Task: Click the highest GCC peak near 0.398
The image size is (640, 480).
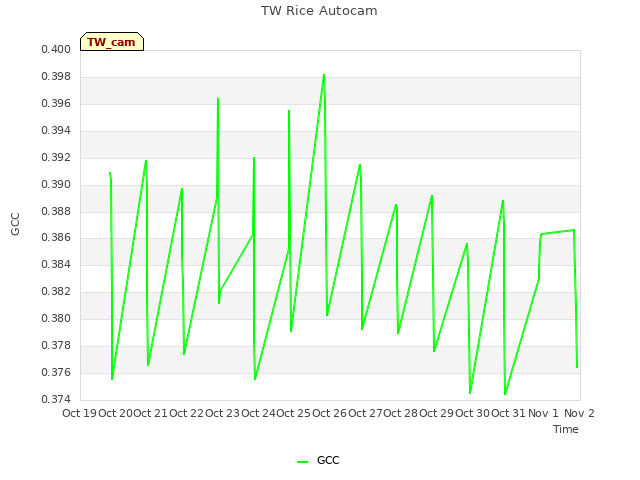Action: (x=324, y=75)
